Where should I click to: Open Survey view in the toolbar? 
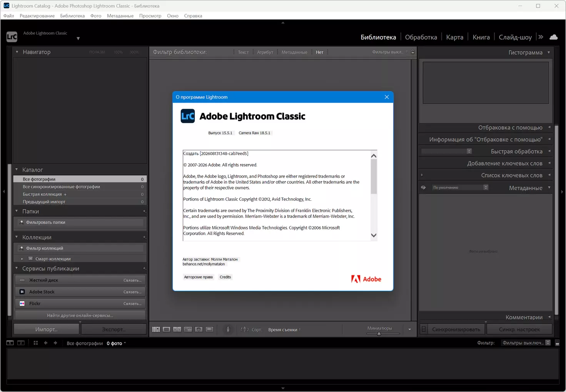coord(188,329)
